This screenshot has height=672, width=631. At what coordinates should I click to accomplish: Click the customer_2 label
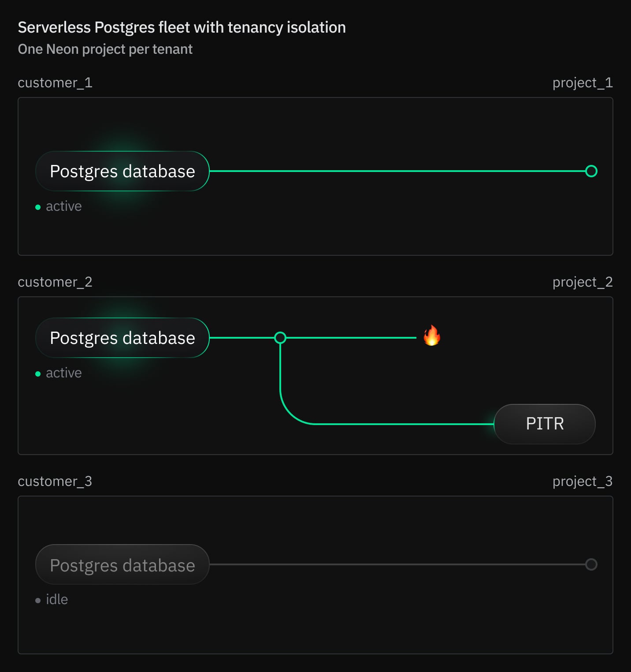55,282
